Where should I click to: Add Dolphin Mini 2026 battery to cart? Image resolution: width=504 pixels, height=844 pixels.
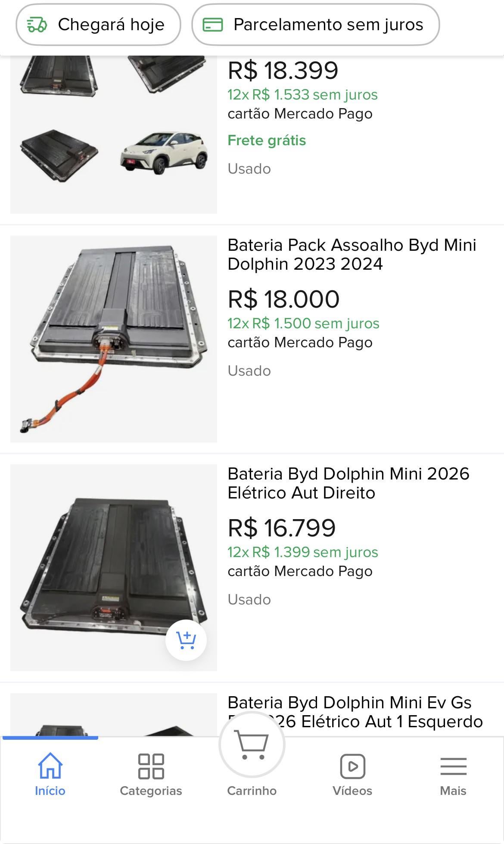click(186, 640)
